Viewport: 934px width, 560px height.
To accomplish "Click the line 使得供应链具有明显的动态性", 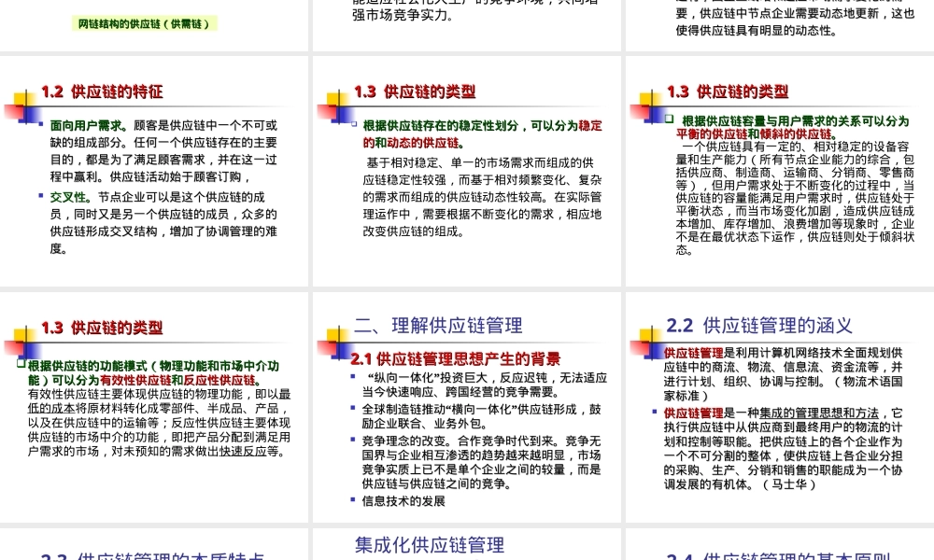I will pos(756,31).
